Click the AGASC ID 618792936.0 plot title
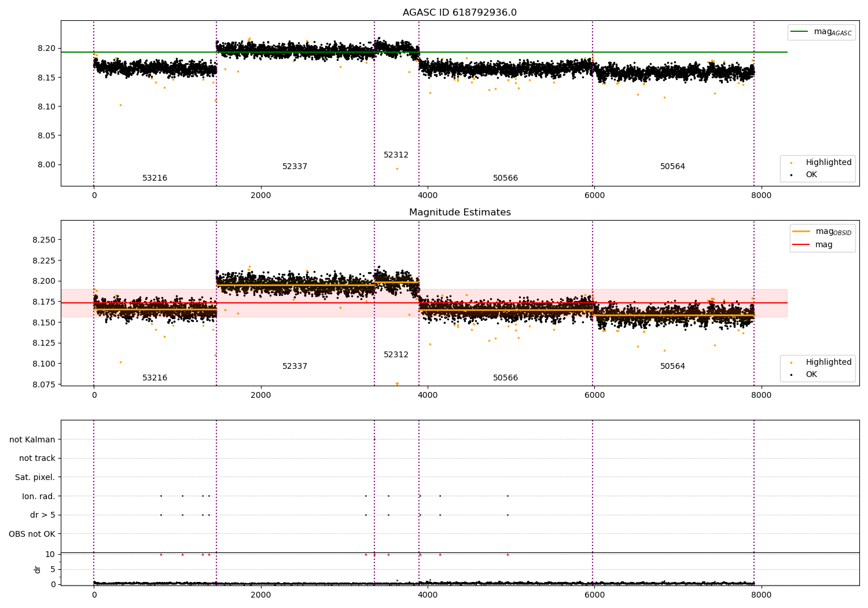 click(459, 13)
